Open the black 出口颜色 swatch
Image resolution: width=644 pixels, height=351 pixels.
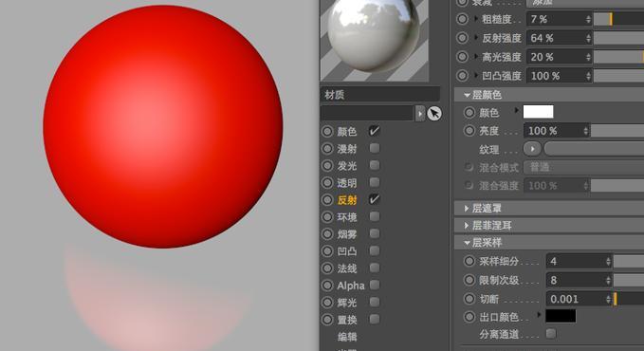[561, 316]
